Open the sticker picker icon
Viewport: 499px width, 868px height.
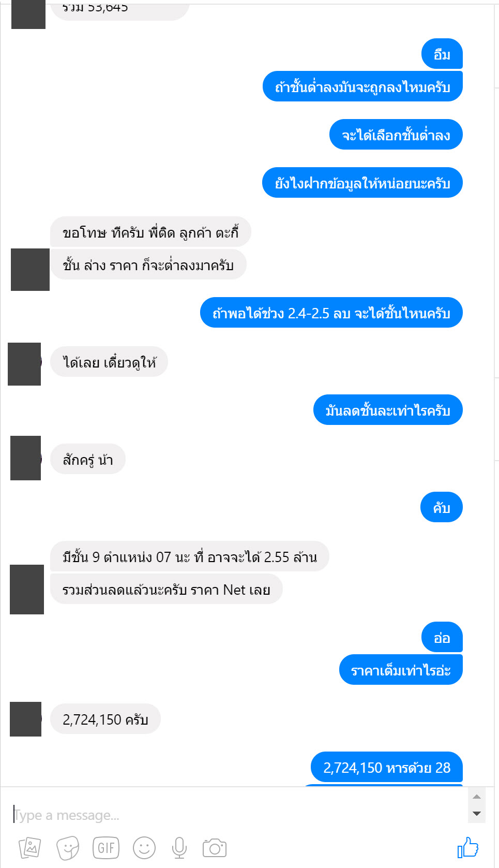click(68, 848)
